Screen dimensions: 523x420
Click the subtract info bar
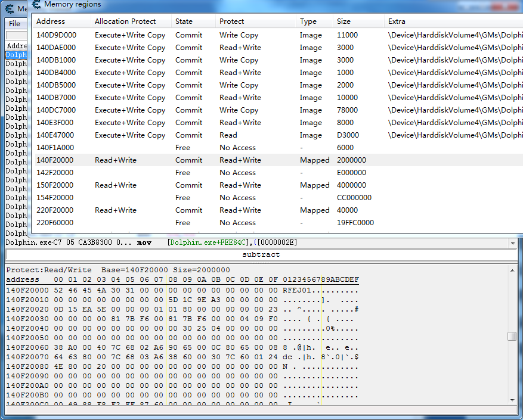pyautogui.click(x=261, y=254)
